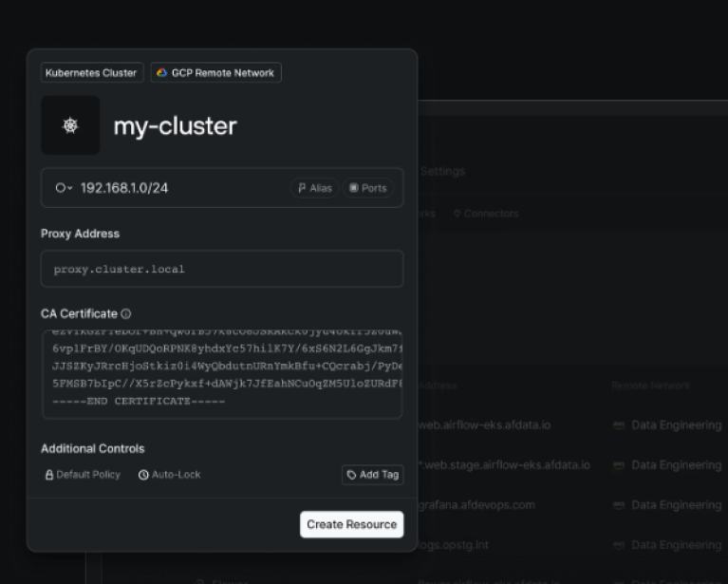Open the Ports option in address field
This screenshot has width=728, height=584.
click(367, 188)
